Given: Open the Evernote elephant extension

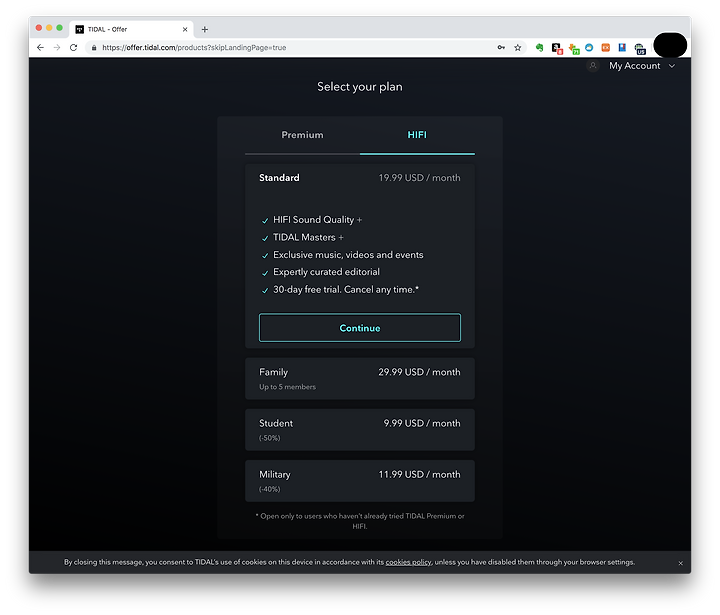Looking at the screenshot, I should [x=540, y=47].
